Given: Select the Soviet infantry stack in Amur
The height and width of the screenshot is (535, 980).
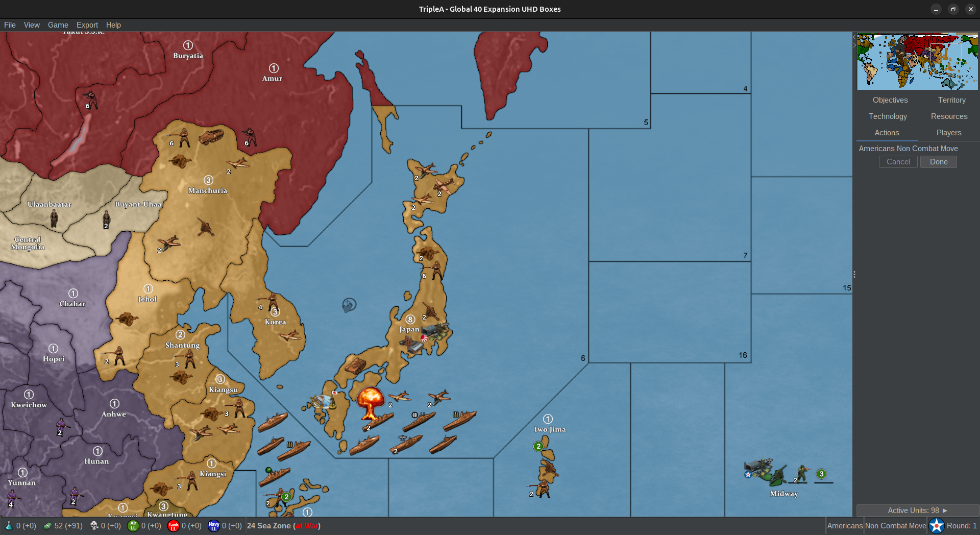Looking at the screenshot, I should pos(249,137).
